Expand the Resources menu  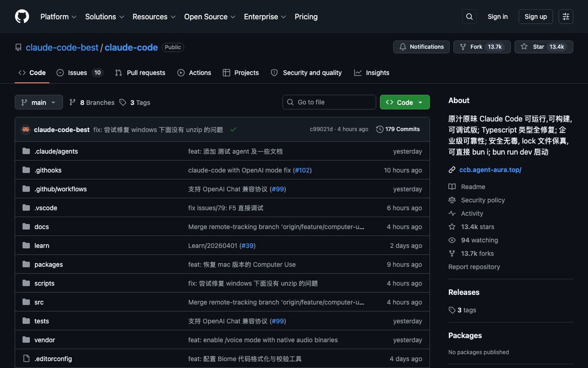[154, 17]
